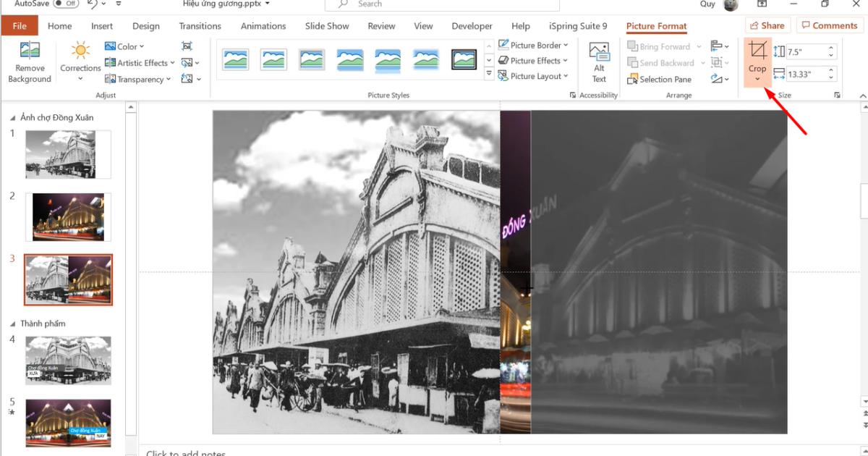Select slide 5 thumbnail in the panel
868x456 pixels.
point(67,423)
